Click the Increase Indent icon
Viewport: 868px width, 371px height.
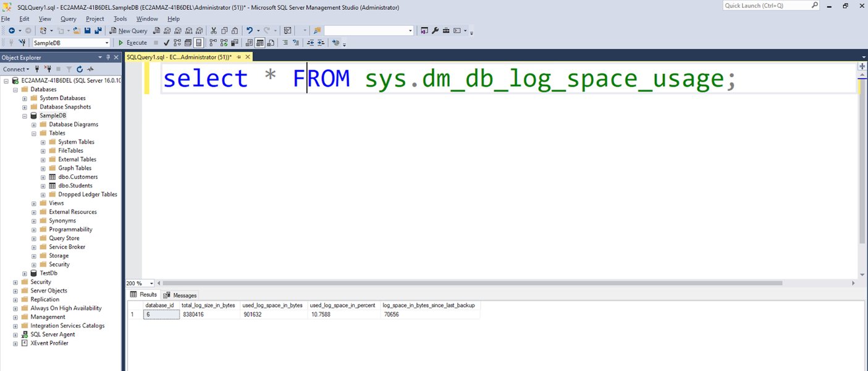tap(322, 43)
